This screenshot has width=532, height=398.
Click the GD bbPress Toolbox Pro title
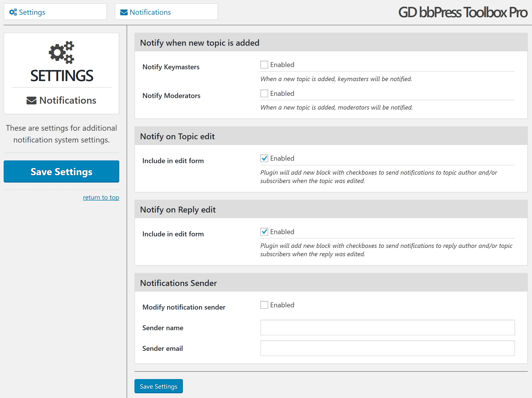pyautogui.click(x=463, y=12)
